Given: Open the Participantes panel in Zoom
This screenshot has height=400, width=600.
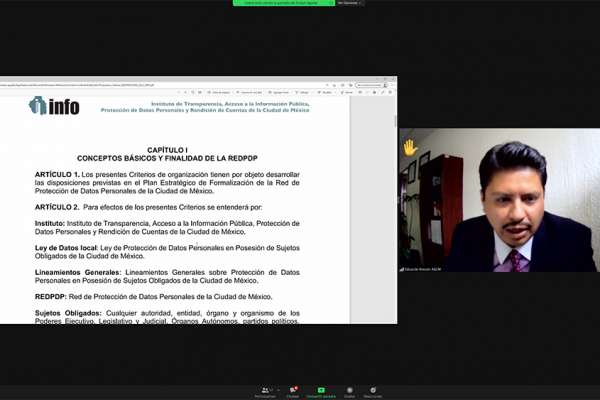Looking at the screenshot, I should 265,392.
